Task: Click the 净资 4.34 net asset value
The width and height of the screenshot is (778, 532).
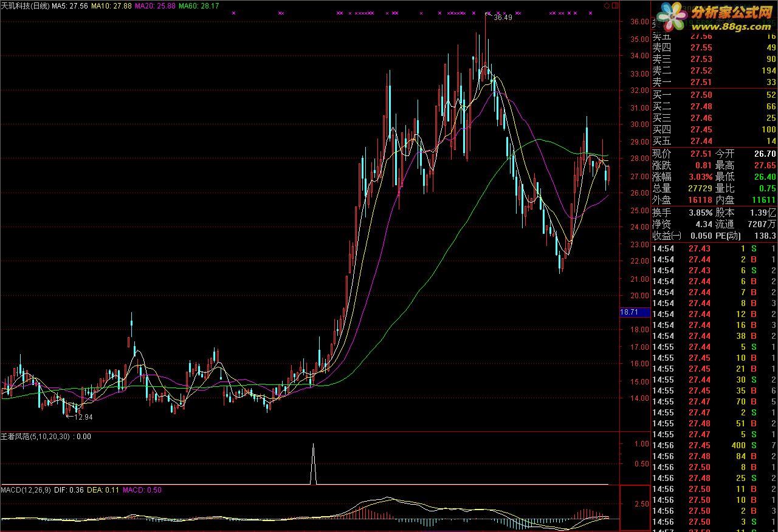Action: click(703, 224)
